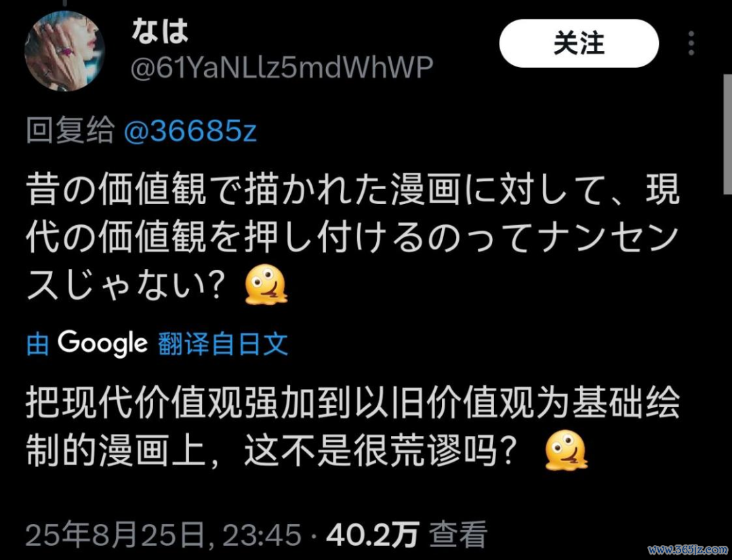
Task: Click the 关注 follow button
Action: click(x=579, y=43)
